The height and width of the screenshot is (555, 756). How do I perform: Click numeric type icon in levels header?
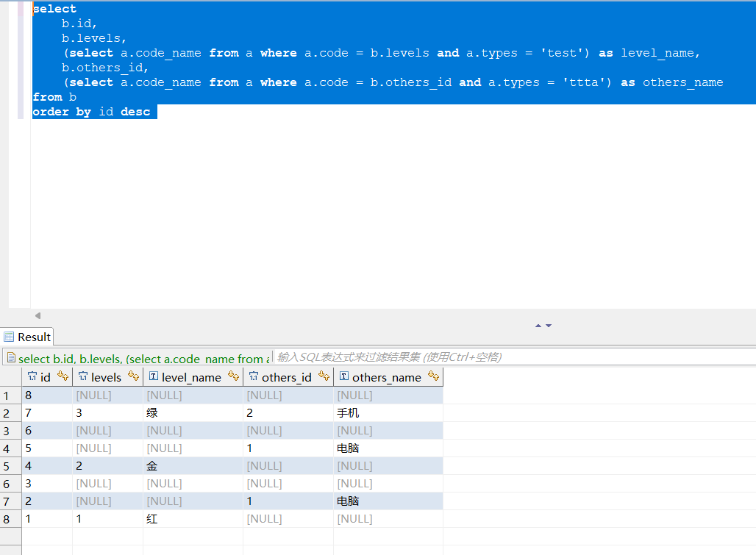(x=83, y=376)
